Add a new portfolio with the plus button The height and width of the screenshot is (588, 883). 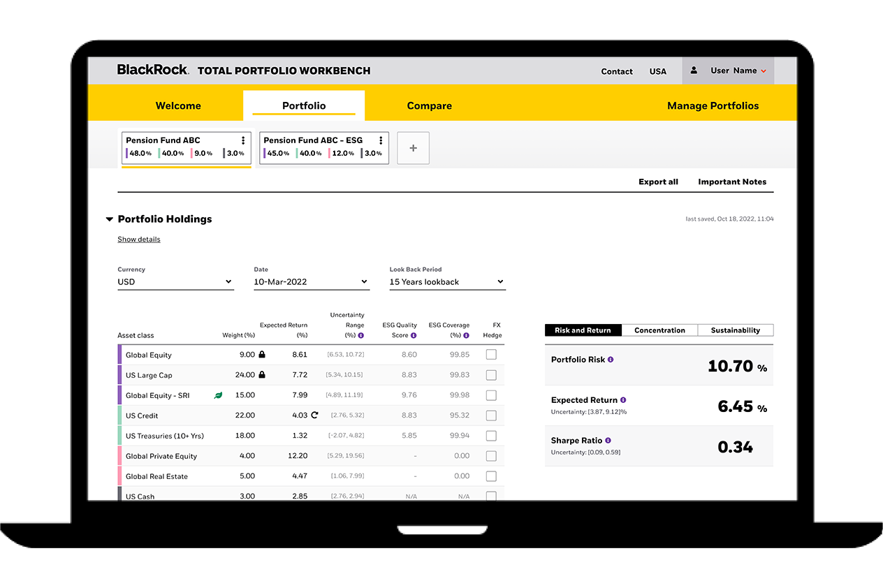pyautogui.click(x=413, y=148)
